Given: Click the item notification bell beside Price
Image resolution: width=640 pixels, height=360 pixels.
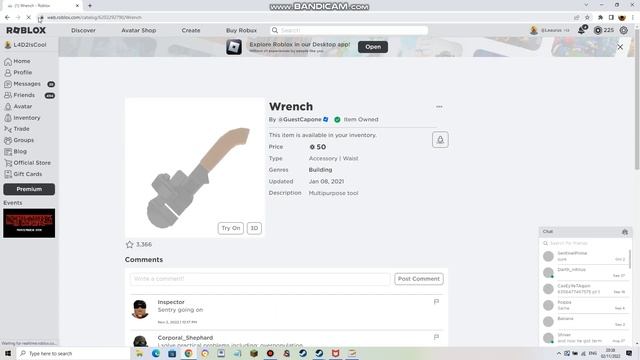Looking at the screenshot, I should tap(440, 140).
